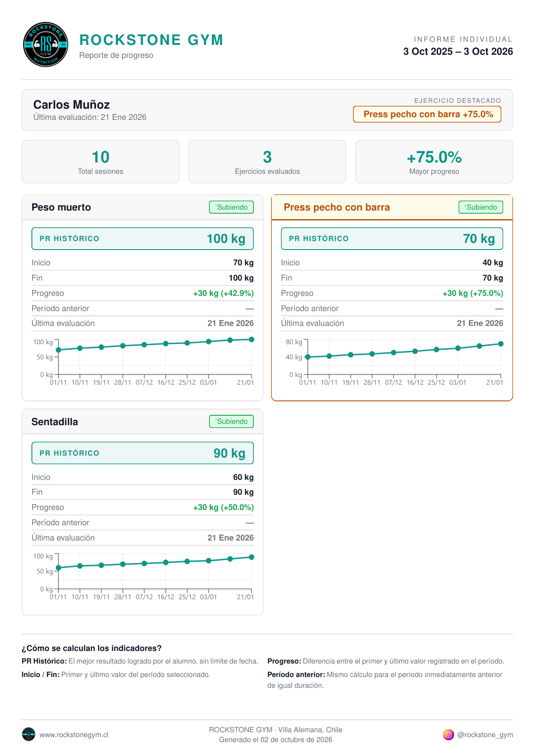Click the 21/01 point on Peso muerto chart

click(x=252, y=339)
